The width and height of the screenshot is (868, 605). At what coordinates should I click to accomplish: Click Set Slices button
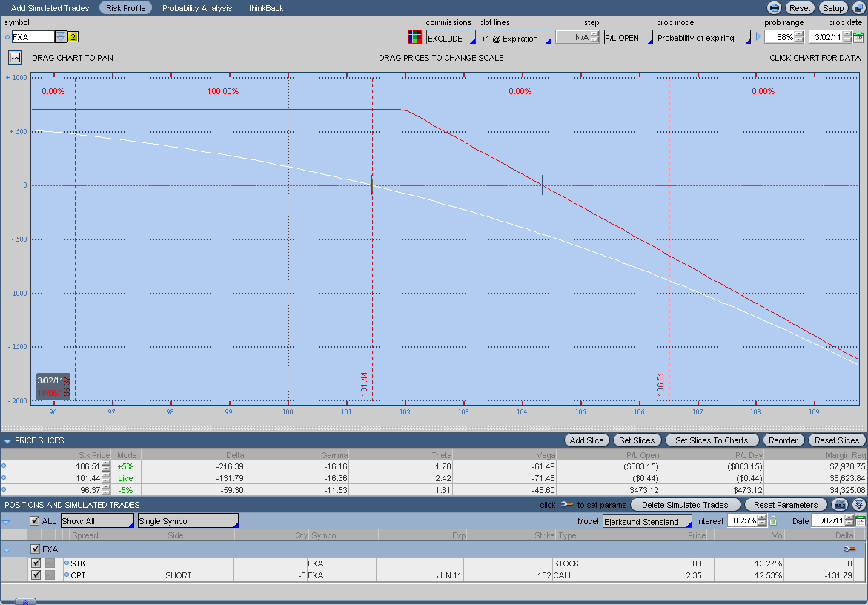[637, 440]
